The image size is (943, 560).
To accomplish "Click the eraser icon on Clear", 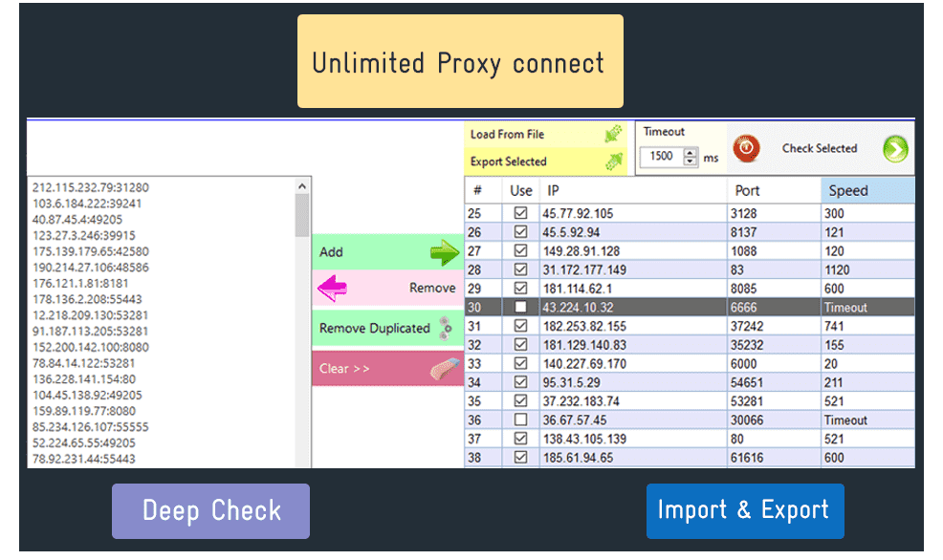I will click(x=441, y=369).
